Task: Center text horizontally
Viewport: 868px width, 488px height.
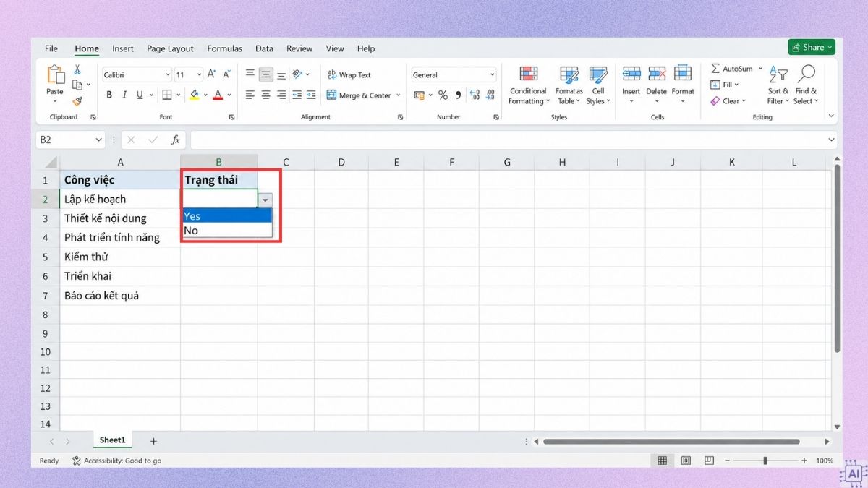Action: 265,95
